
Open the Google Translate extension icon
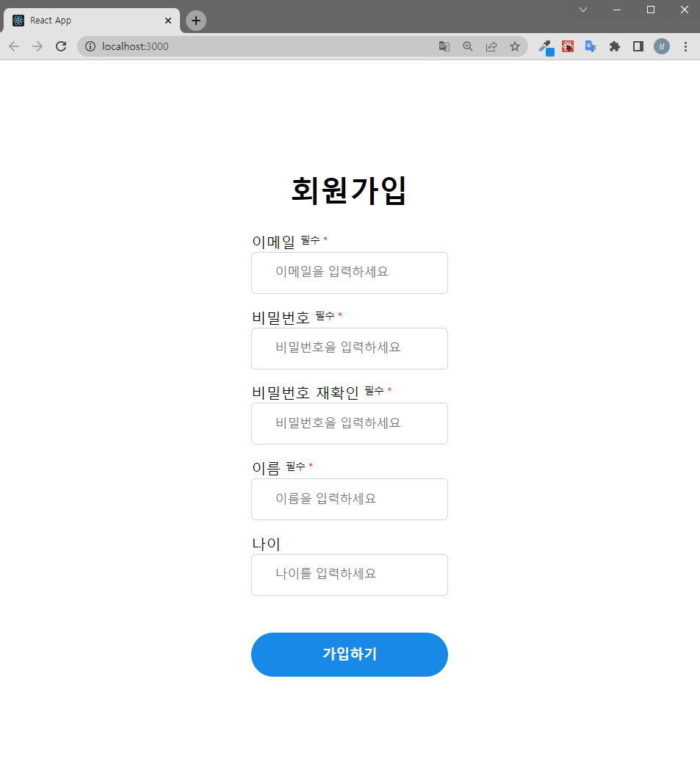click(591, 46)
